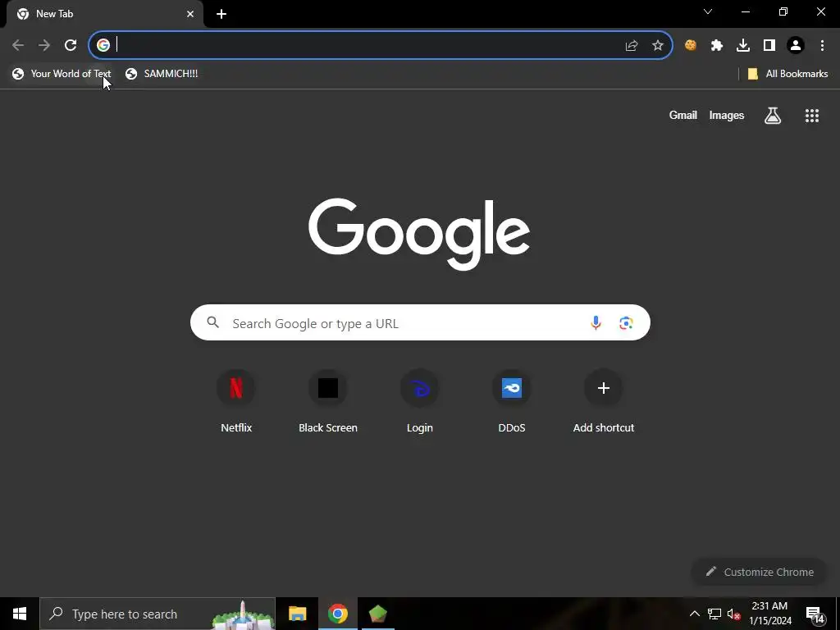Open the cookie extension icon

691,45
